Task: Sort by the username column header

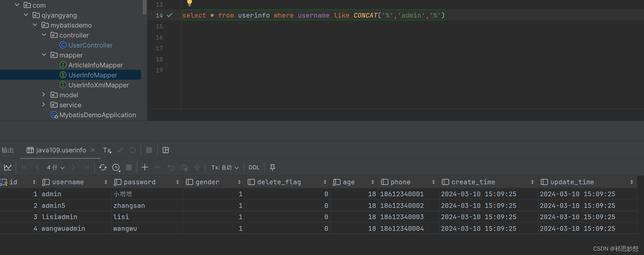Action: pos(75,182)
